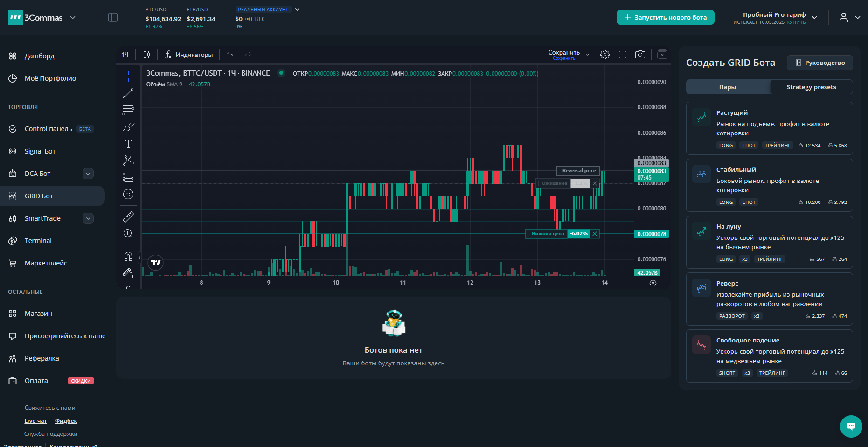
Task: Open the Сохранить layout dropdown arrow
Action: [587, 55]
